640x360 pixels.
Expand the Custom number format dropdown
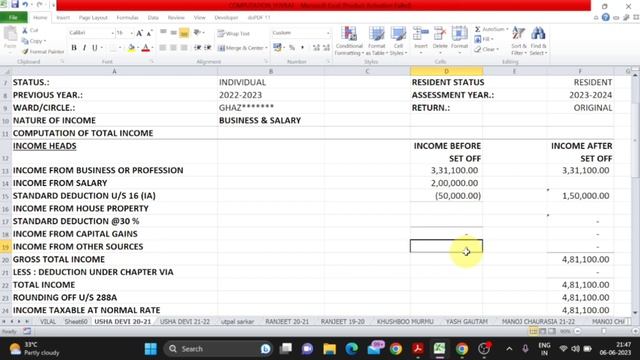[328, 33]
